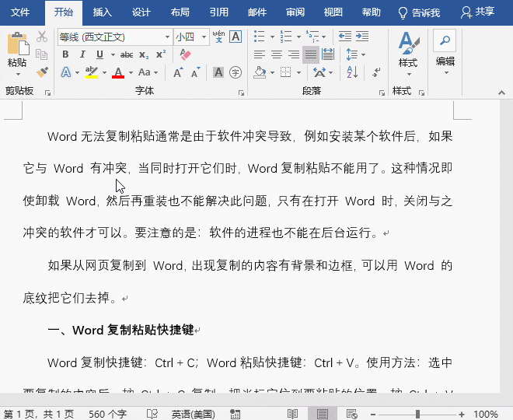Increase paragraph indent
The height and width of the screenshot is (420, 513).
pos(362,37)
